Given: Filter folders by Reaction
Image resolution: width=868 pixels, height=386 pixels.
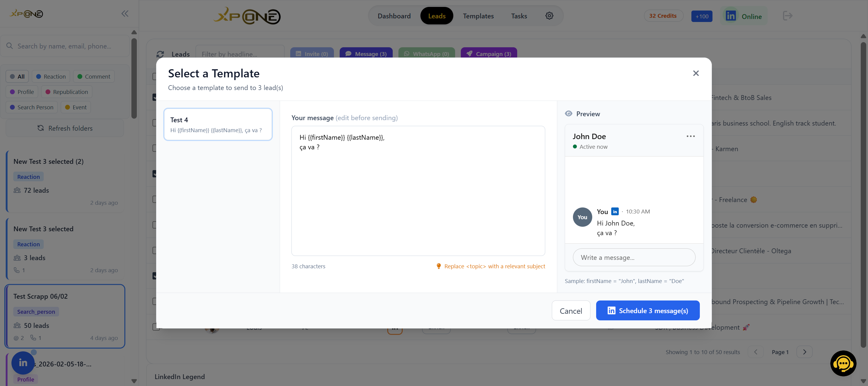Looking at the screenshot, I should (51, 76).
